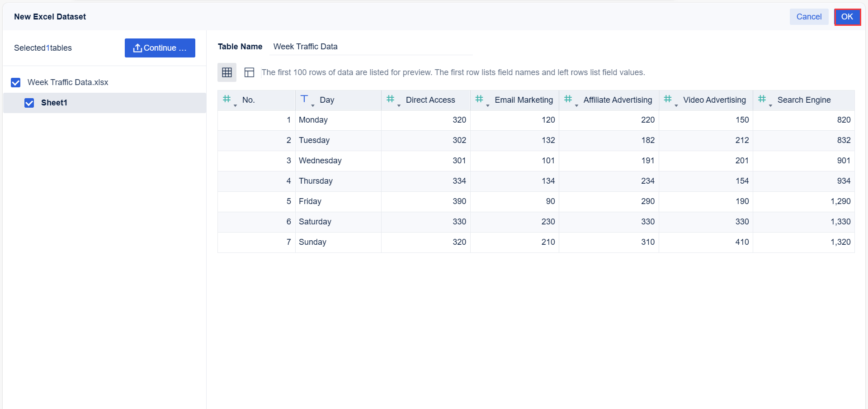Viewport: 868px width, 409px height.
Task: Click numeric type icon for Search Engine
Action: point(762,99)
